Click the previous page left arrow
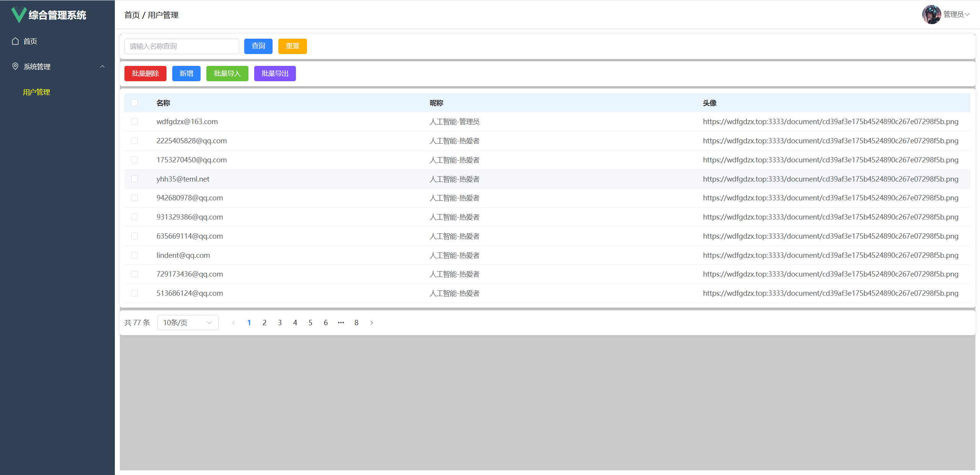The image size is (980, 475). coord(234,323)
